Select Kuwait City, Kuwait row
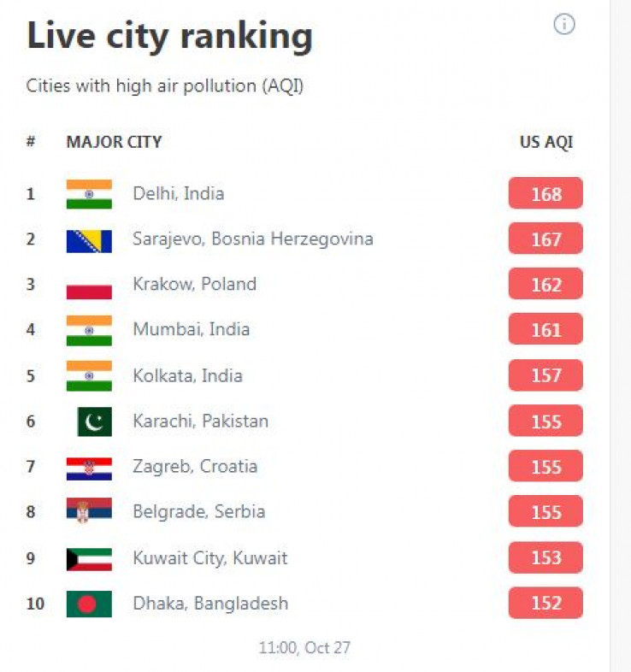This screenshot has width=631, height=672. (304, 558)
